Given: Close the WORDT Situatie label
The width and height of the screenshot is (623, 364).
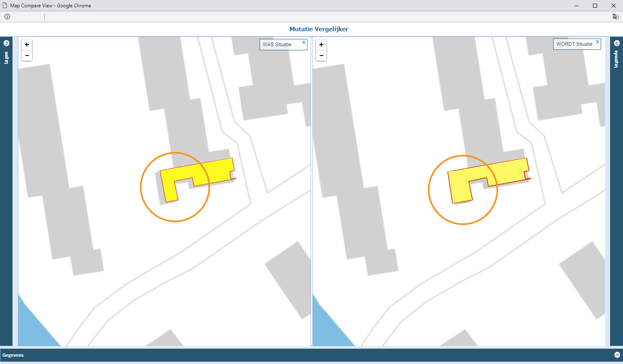Looking at the screenshot, I should tap(597, 42).
